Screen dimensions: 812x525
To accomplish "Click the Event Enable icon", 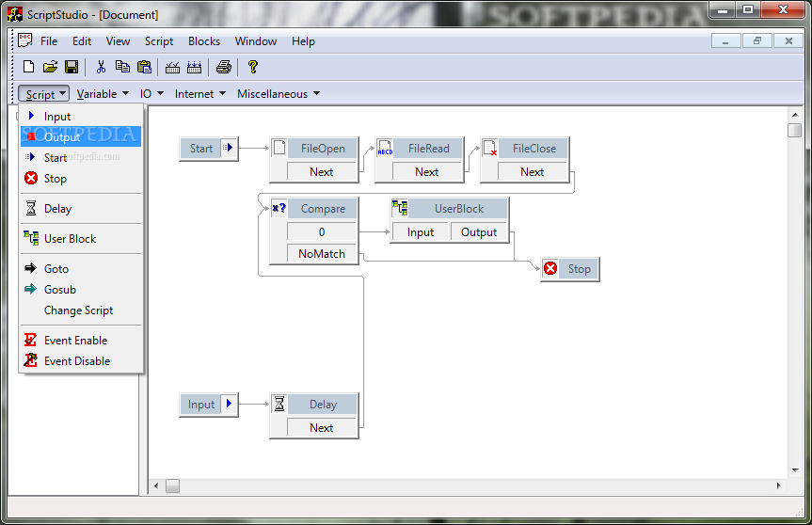I will [30, 340].
